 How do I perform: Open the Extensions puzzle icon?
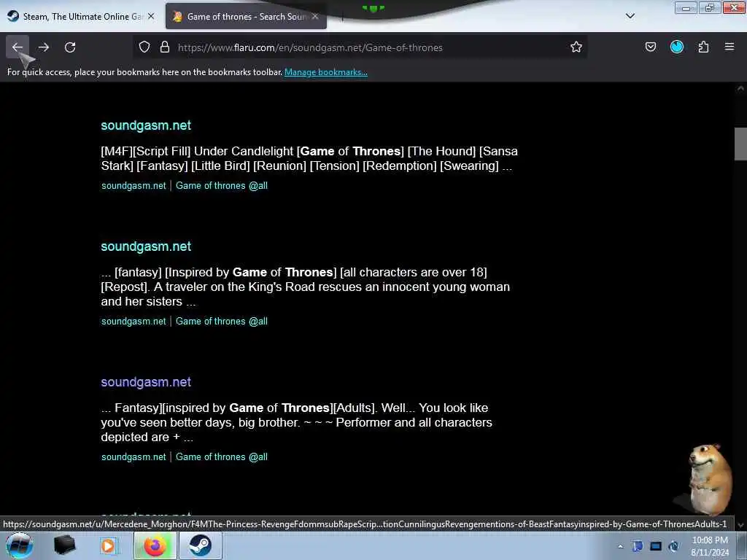(703, 47)
